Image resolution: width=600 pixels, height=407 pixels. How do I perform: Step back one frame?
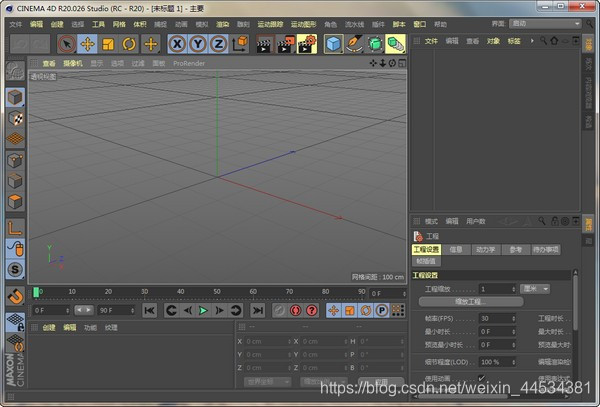click(x=188, y=310)
